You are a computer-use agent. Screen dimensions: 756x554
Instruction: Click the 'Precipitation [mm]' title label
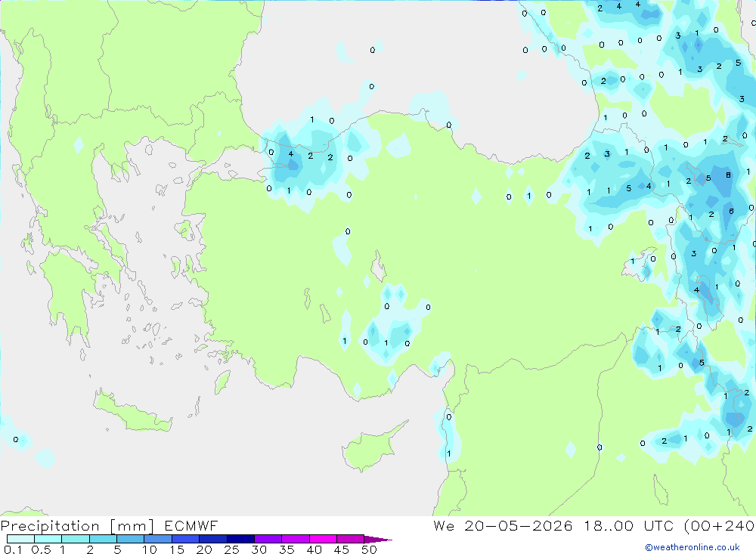click(78, 526)
